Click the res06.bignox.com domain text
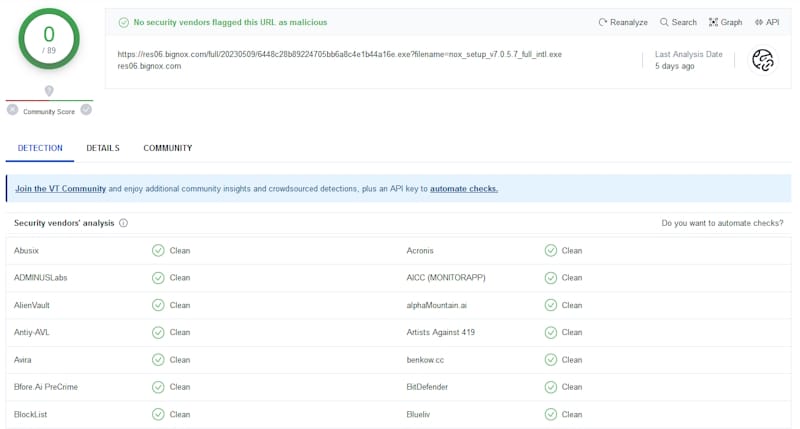Image resolution: width=800 pixels, height=429 pixels. [149, 66]
